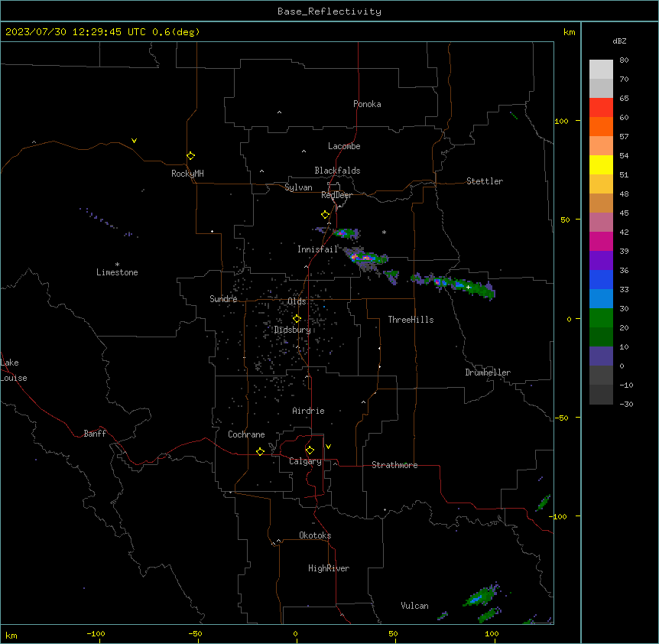Click the ThreeHills label
This screenshot has width=659, height=644.
pos(411,320)
